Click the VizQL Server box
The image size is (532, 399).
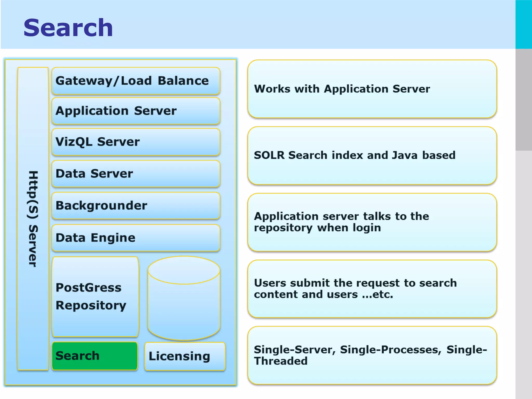tap(136, 142)
